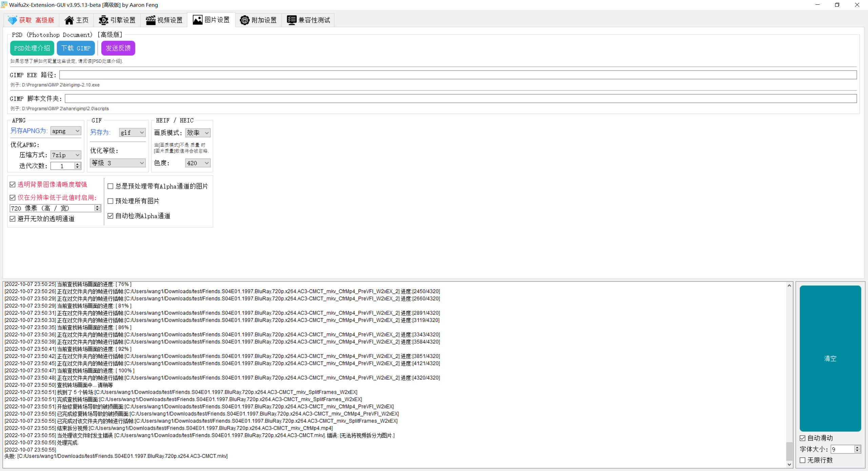The width and height of the screenshot is (868, 471).
Task: Disable transparent background sharpness enhancement checkbox
Action: (13, 185)
